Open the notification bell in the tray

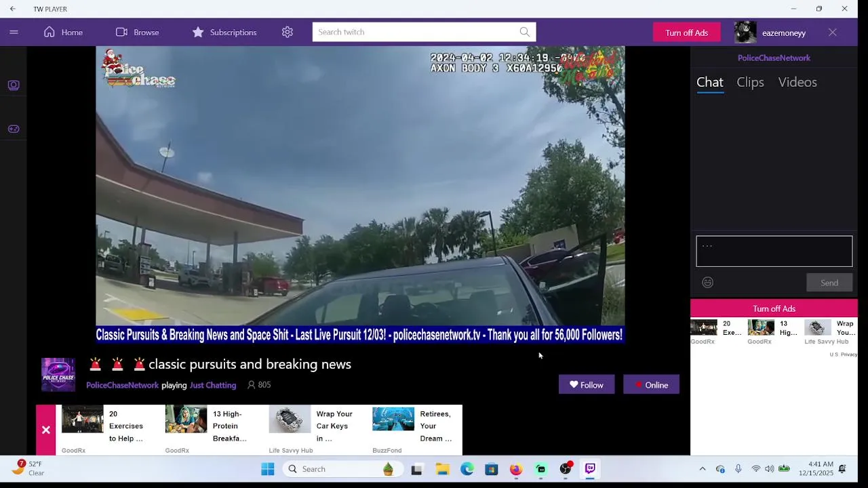(x=842, y=469)
